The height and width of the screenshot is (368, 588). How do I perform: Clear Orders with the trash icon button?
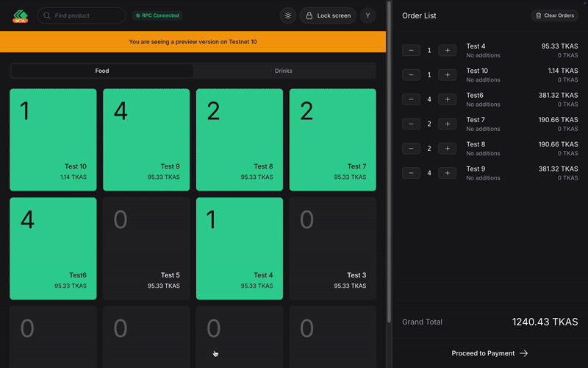tap(554, 15)
